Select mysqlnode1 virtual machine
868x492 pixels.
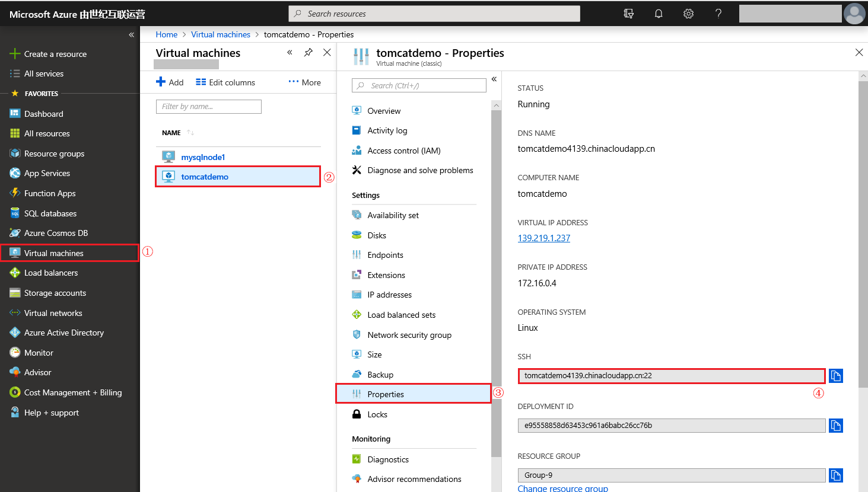click(x=203, y=157)
